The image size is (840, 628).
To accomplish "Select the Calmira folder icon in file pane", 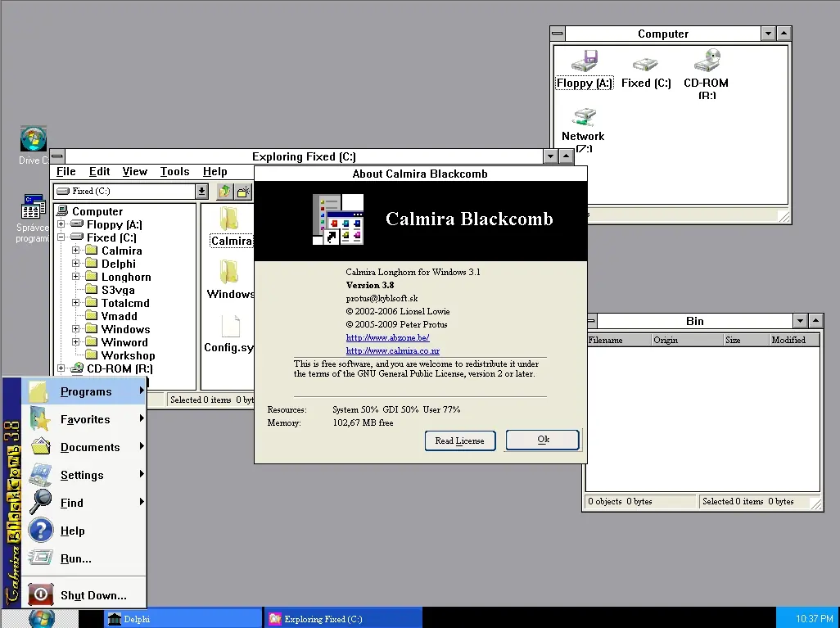I will pos(229,219).
